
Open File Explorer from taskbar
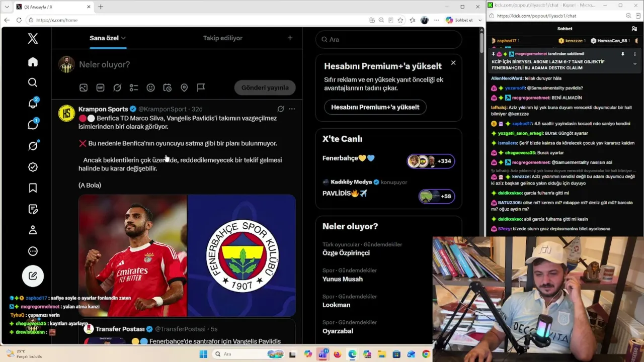382,354
